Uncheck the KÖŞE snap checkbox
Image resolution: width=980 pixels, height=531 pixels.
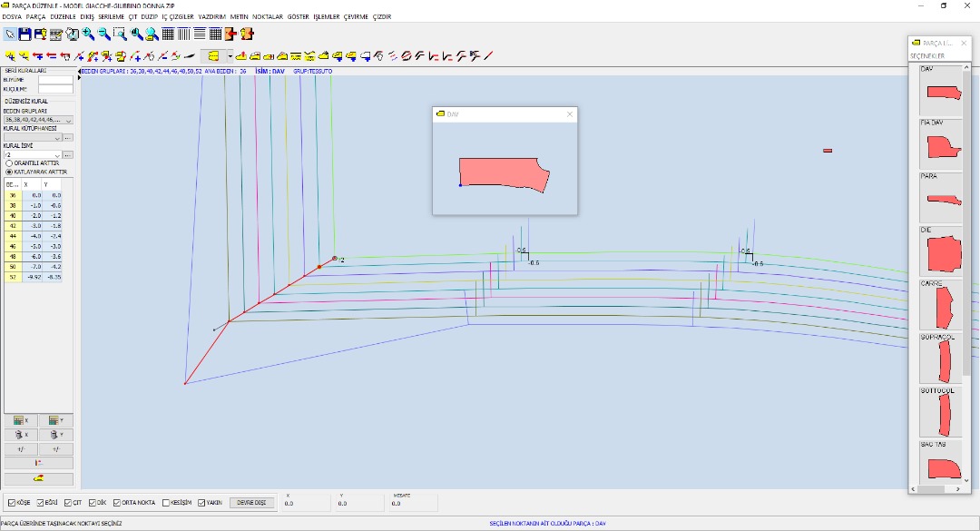pos(12,502)
